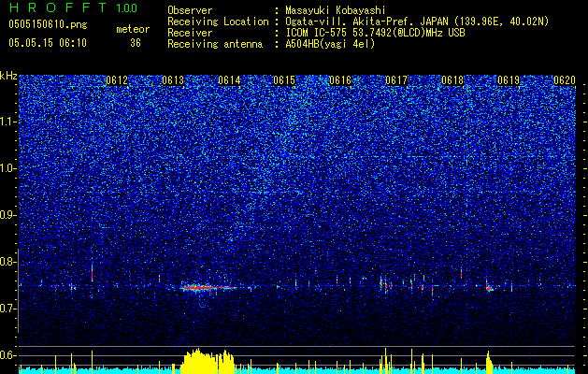Click the 'Observer' field label
This screenshot has width=588, height=374.
tap(190, 10)
